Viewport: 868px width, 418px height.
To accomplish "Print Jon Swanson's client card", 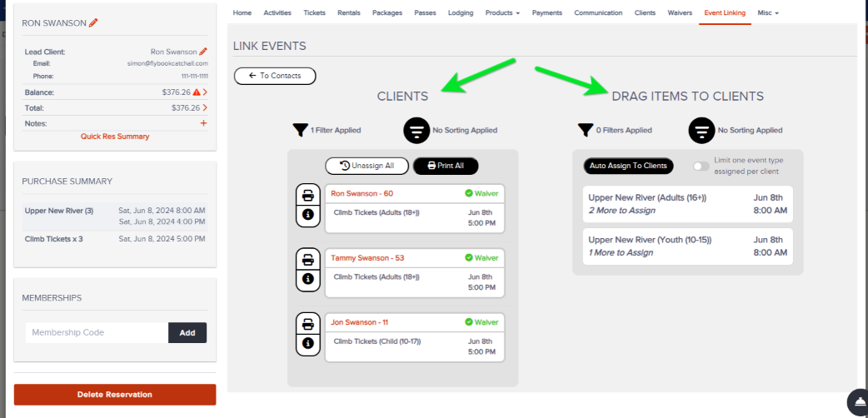I will point(308,323).
